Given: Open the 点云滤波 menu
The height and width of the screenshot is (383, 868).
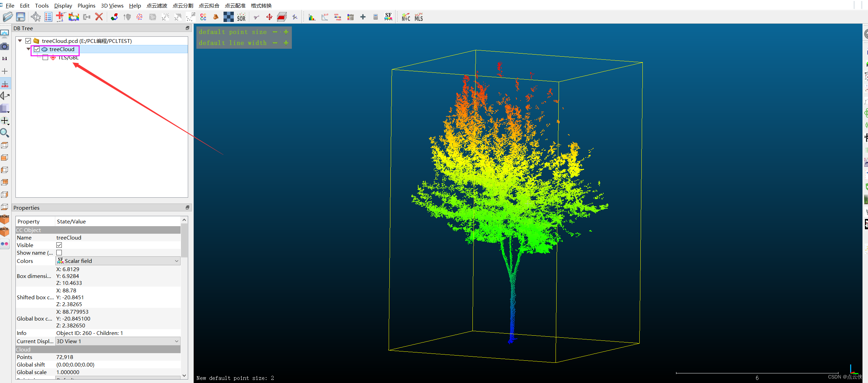Looking at the screenshot, I should pos(157,5).
